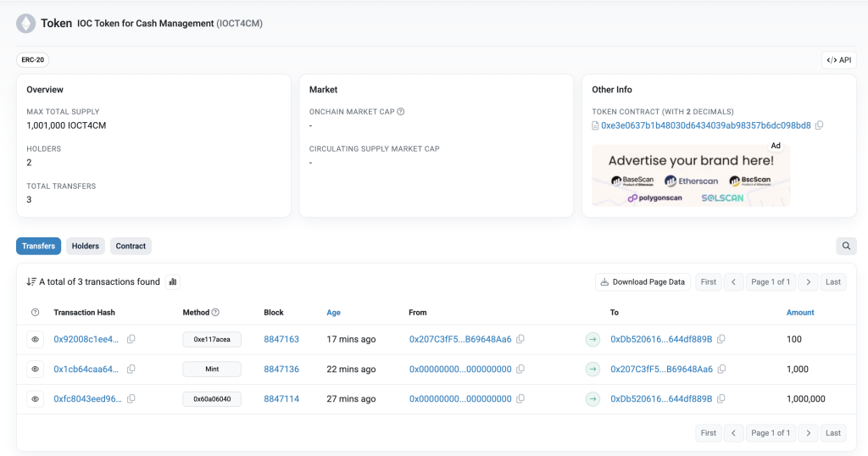Open block 8847163
Image resolution: width=868 pixels, height=456 pixels.
pos(281,339)
